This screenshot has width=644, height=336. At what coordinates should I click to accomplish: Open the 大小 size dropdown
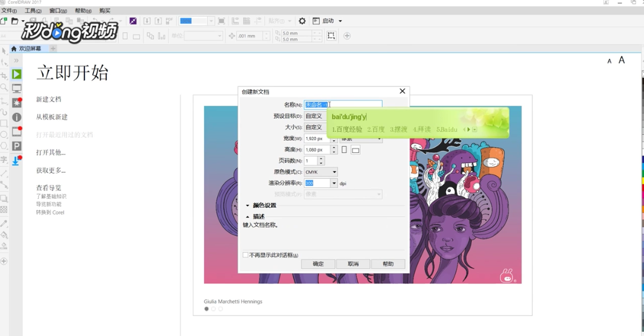316,127
